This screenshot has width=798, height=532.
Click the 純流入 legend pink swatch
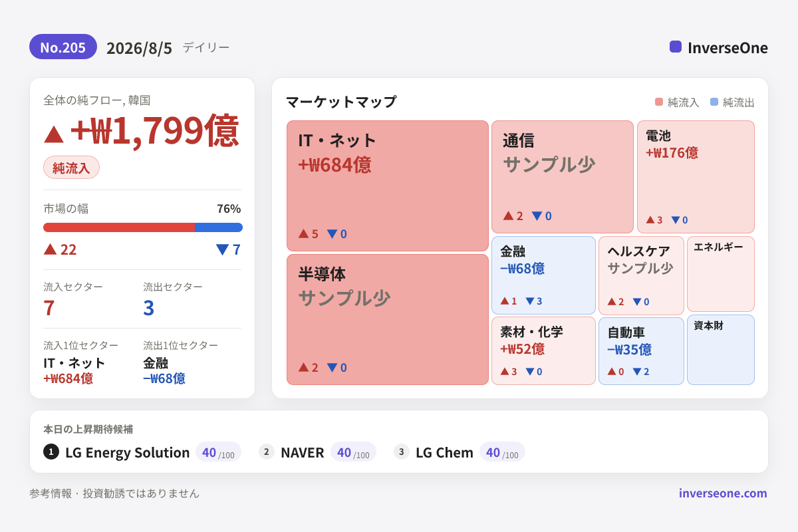click(659, 102)
